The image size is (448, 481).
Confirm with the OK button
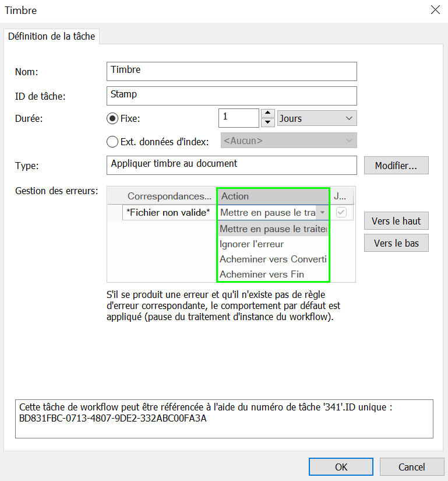341,467
